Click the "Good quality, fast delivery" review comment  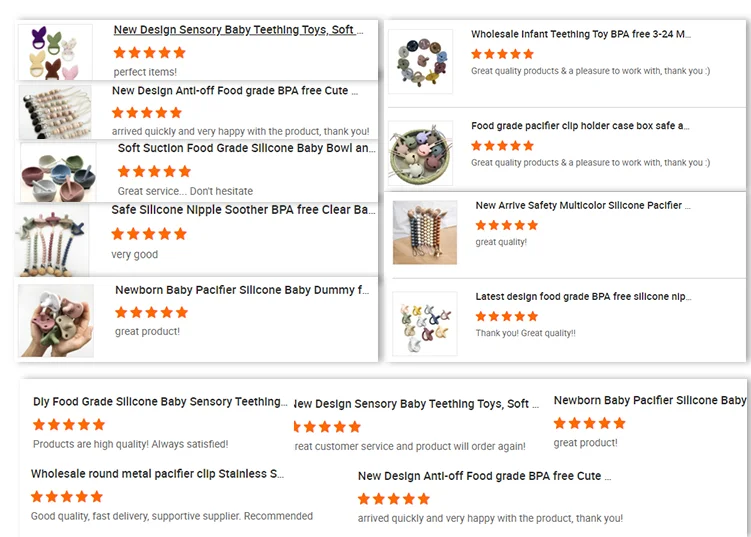pyautogui.click(x=171, y=516)
